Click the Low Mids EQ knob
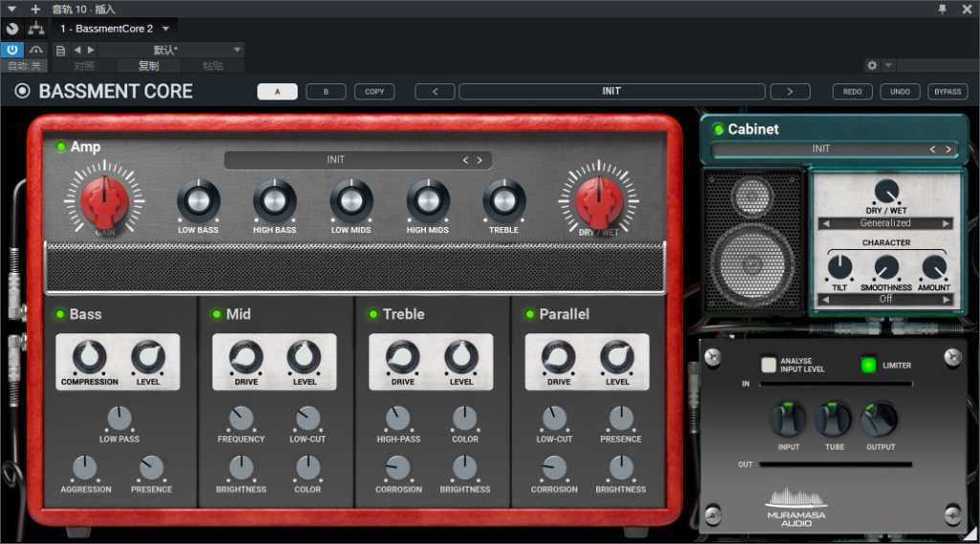 [x=351, y=201]
